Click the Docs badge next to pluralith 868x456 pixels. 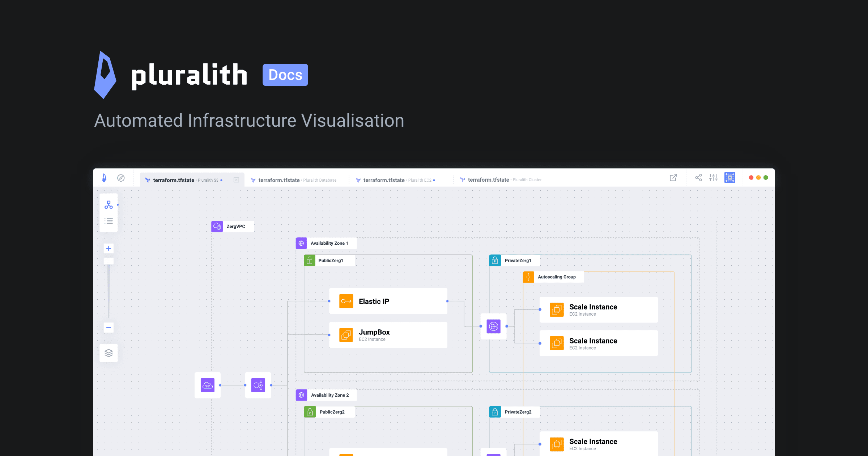[x=285, y=75]
